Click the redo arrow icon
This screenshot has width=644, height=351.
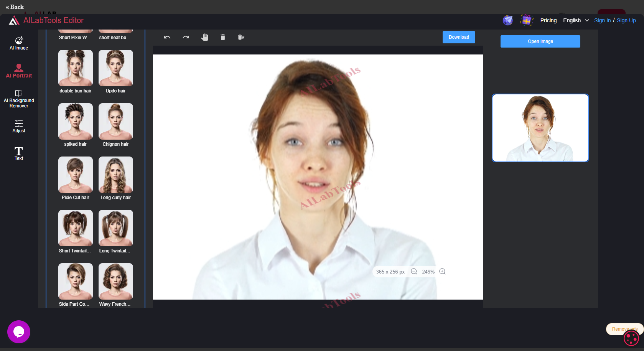186,37
